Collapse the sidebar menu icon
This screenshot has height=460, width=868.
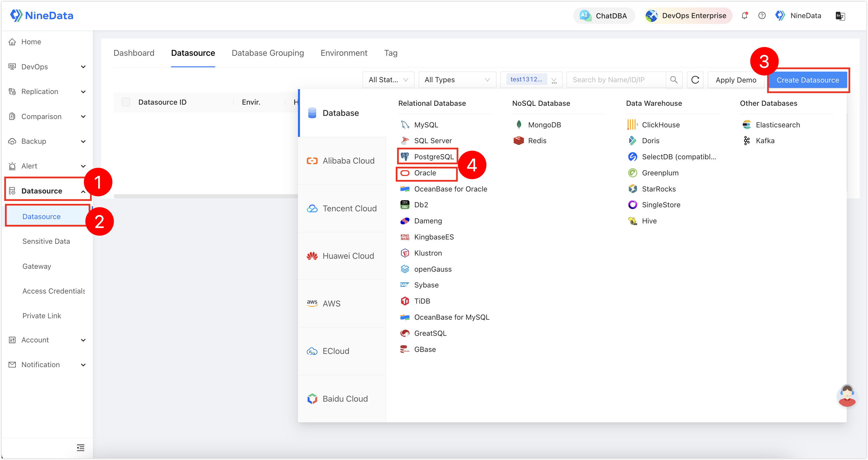click(81, 448)
